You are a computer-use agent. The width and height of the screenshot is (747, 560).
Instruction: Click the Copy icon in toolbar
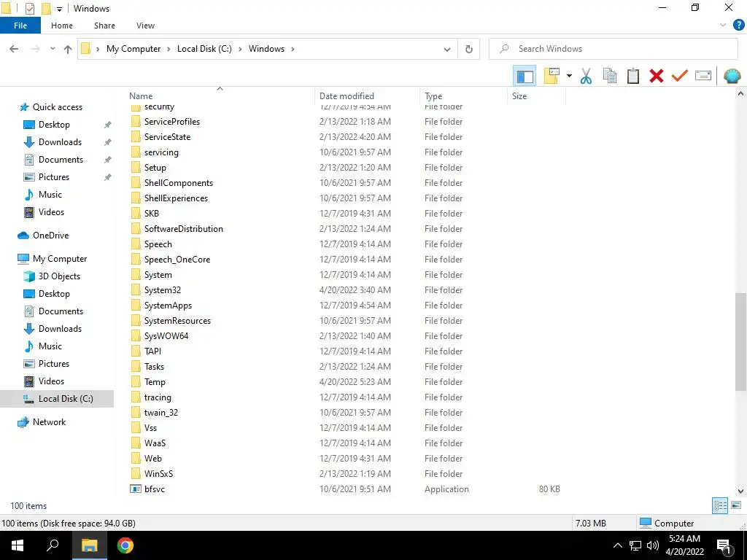609,76
